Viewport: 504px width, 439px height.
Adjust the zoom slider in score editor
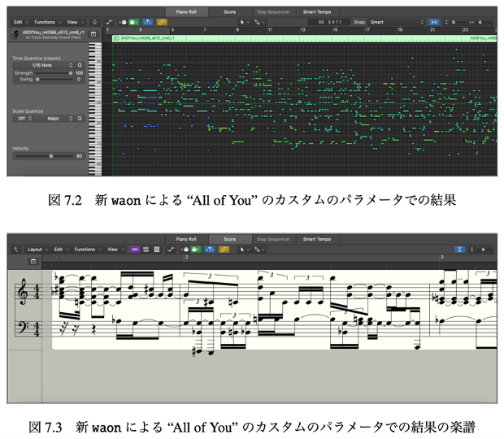click(482, 250)
